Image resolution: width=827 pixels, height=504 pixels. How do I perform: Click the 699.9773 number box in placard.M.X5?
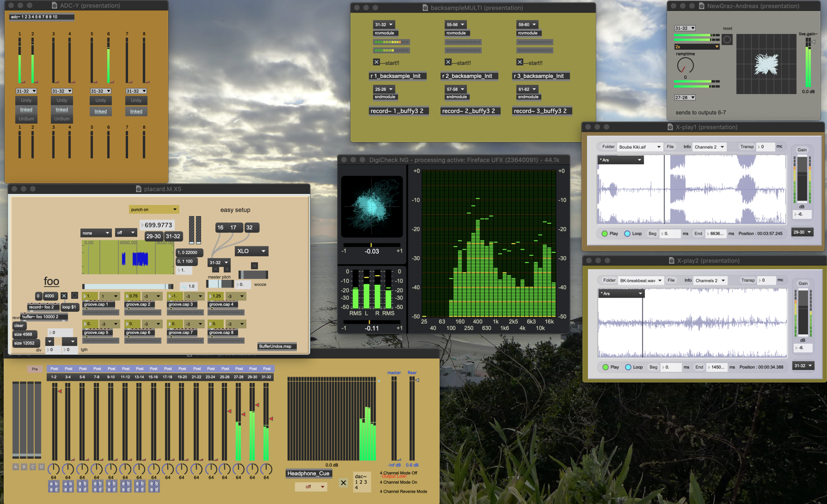(x=157, y=225)
